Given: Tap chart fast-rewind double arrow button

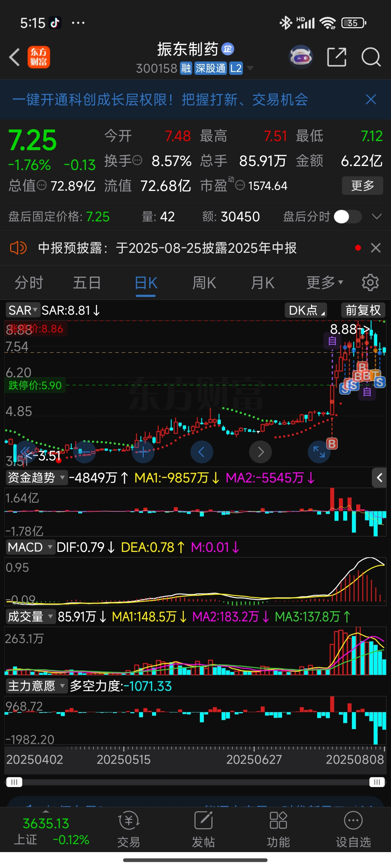Looking at the screenshot, I should tap(26, 452).
